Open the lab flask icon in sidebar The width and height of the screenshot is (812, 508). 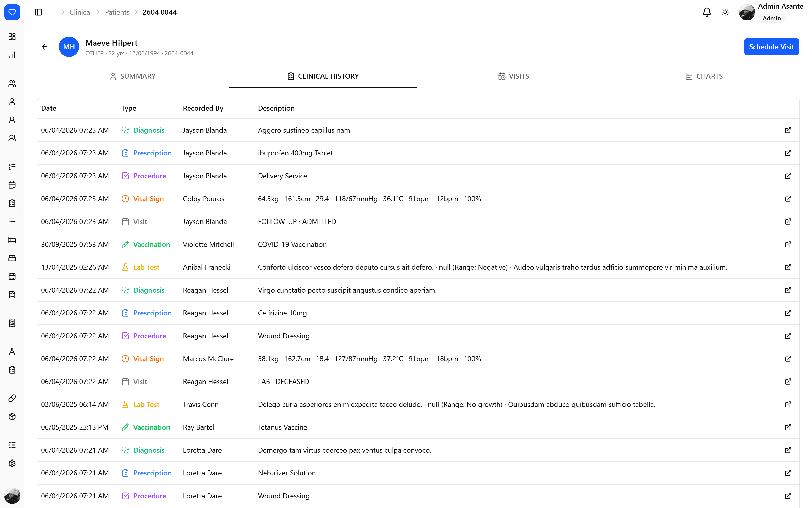pos(12,352)
